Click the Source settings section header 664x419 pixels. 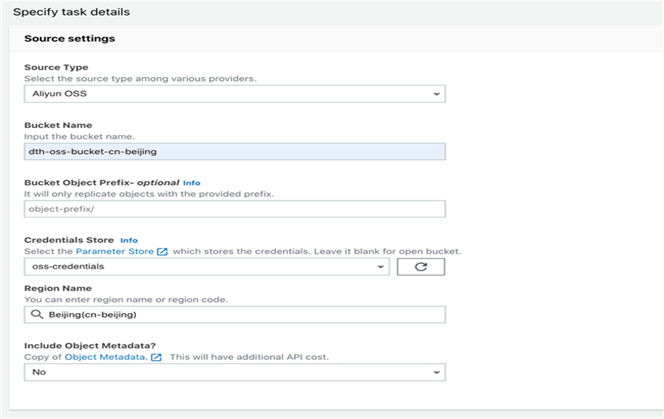coord(69,39)
